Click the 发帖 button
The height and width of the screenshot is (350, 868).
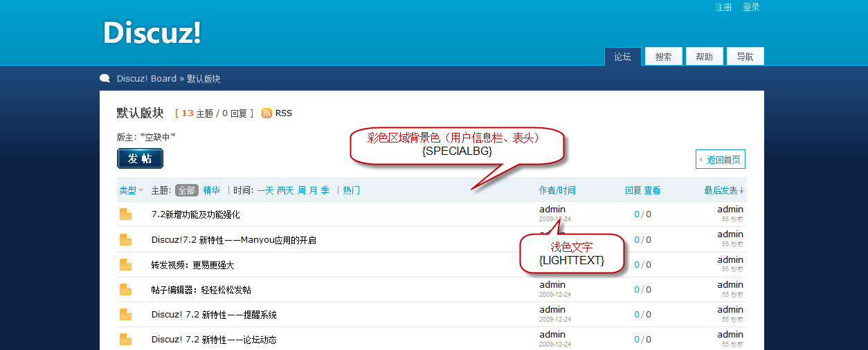(140, 158)
